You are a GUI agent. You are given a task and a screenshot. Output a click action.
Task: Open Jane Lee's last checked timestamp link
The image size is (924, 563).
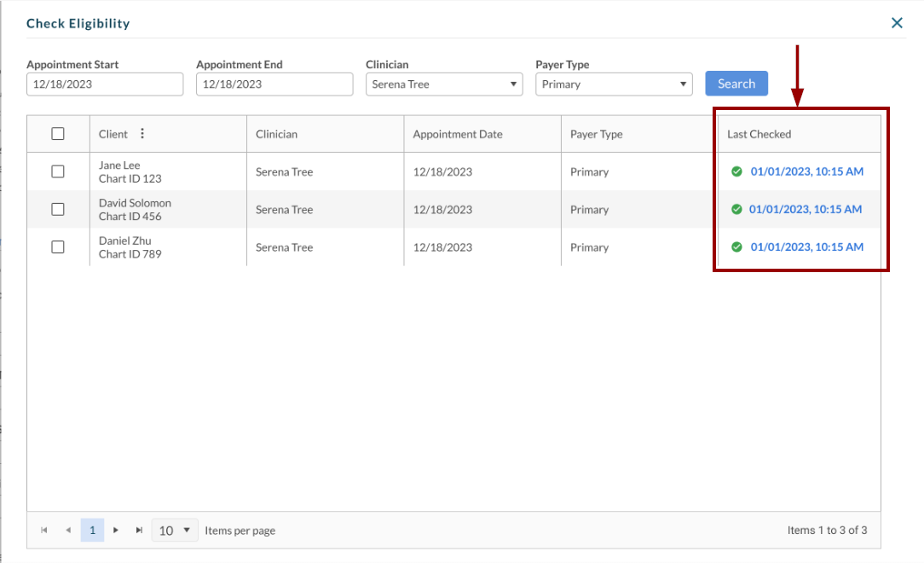coord(806,171)
